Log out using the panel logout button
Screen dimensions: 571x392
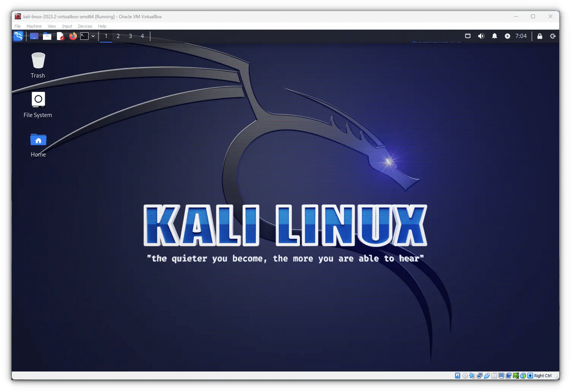coord(552,36)
